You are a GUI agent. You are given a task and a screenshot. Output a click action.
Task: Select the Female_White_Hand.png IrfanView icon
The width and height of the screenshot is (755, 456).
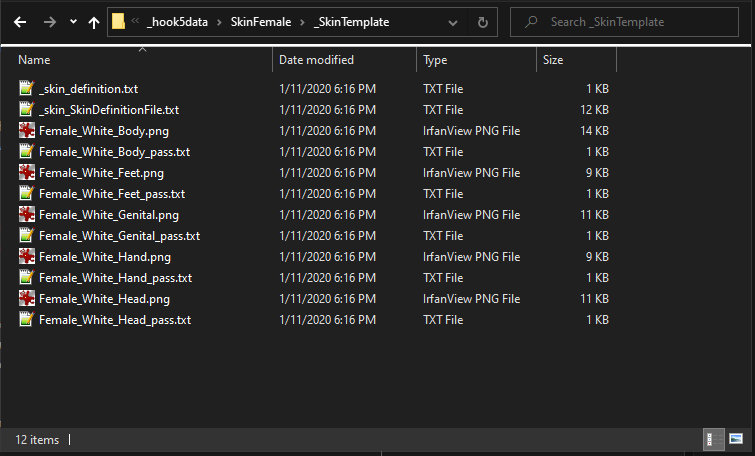coord(26,257)
